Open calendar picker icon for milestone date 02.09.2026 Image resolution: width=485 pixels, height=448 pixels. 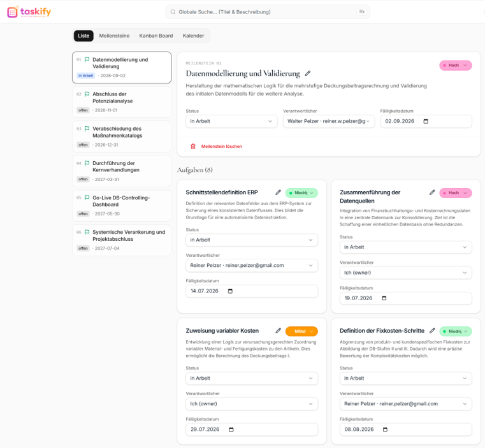426,121
